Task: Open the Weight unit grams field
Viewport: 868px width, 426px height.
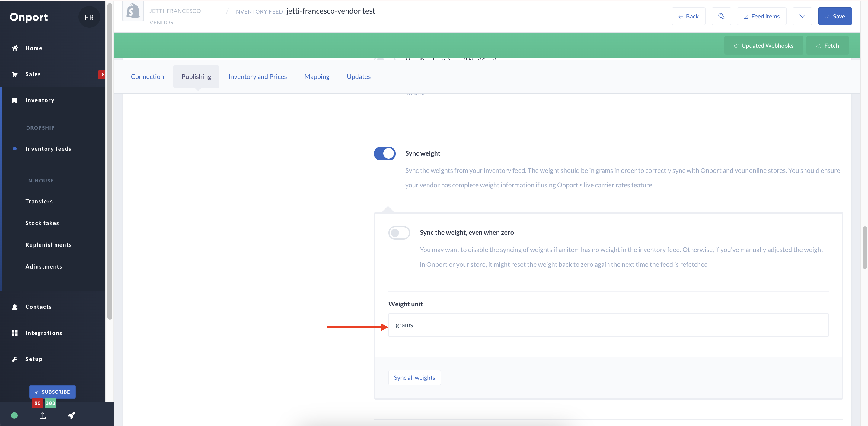Action: point(608,325)
